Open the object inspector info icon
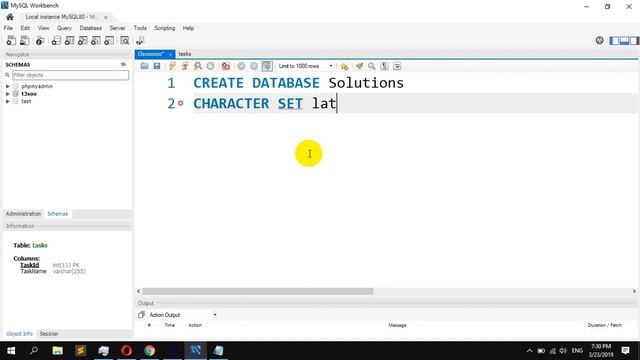The height and width of the screenshot is (360, 640). pos(40,40)
